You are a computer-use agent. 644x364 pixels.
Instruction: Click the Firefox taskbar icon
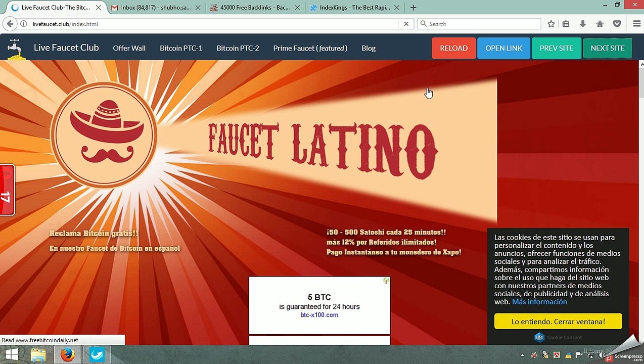point(67,355)
